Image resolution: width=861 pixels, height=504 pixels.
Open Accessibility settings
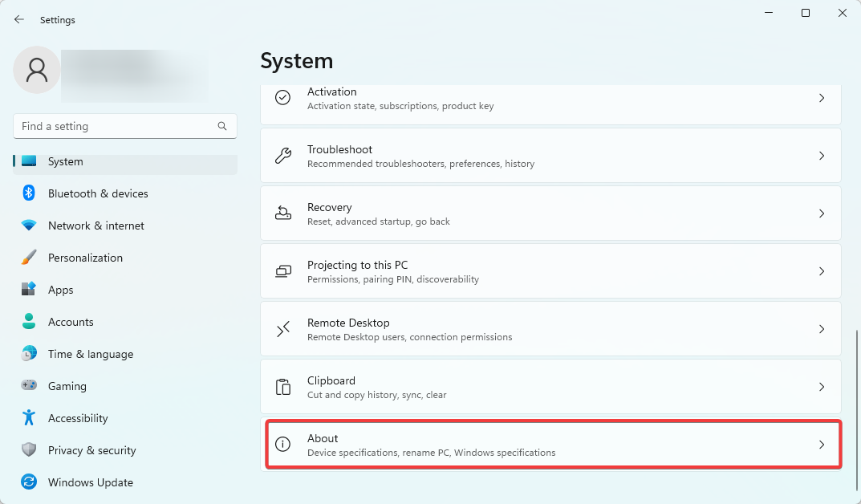[125, 418]
